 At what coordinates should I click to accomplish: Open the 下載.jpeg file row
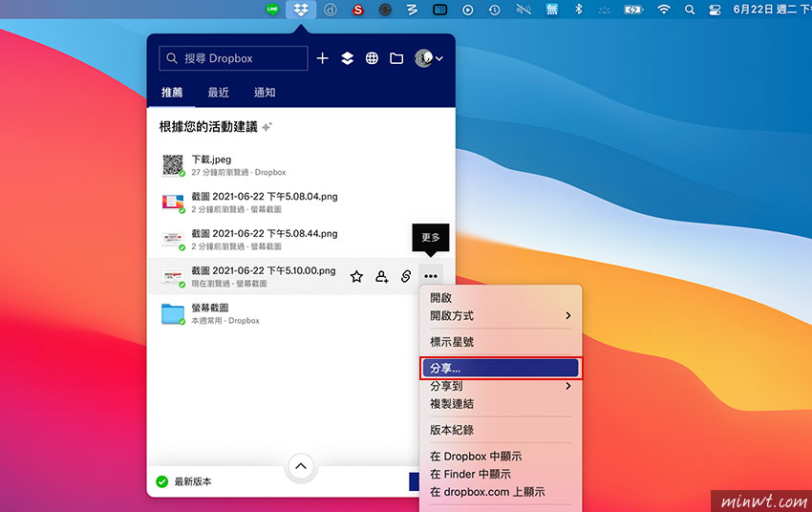click(x=301, y=165)
